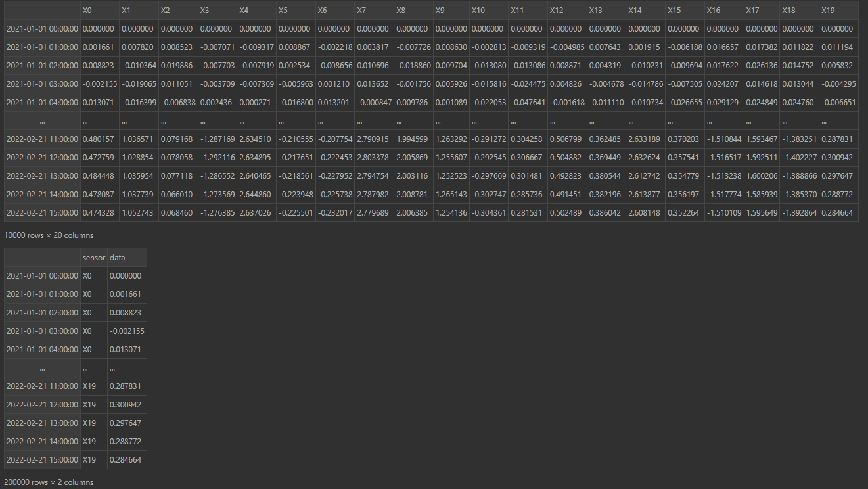Select 0.300942 in the sensor/data table
The width and height of the screenshot is (868, 489).
pyautogui.click(x=127, y=405)
